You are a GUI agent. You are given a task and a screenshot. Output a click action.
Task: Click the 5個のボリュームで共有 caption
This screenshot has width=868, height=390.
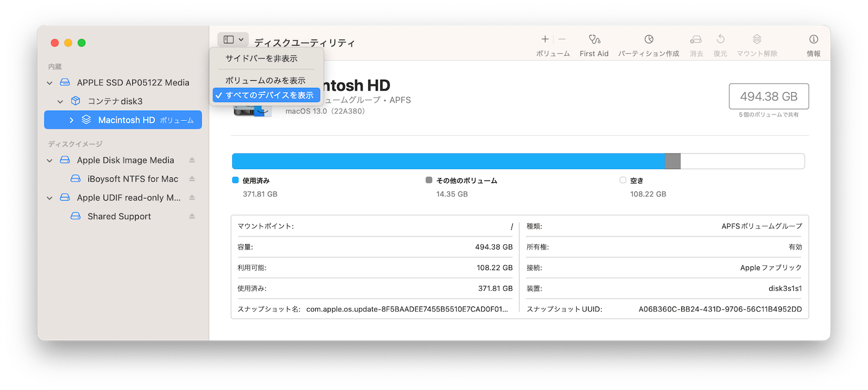click(x=769, y=115)
